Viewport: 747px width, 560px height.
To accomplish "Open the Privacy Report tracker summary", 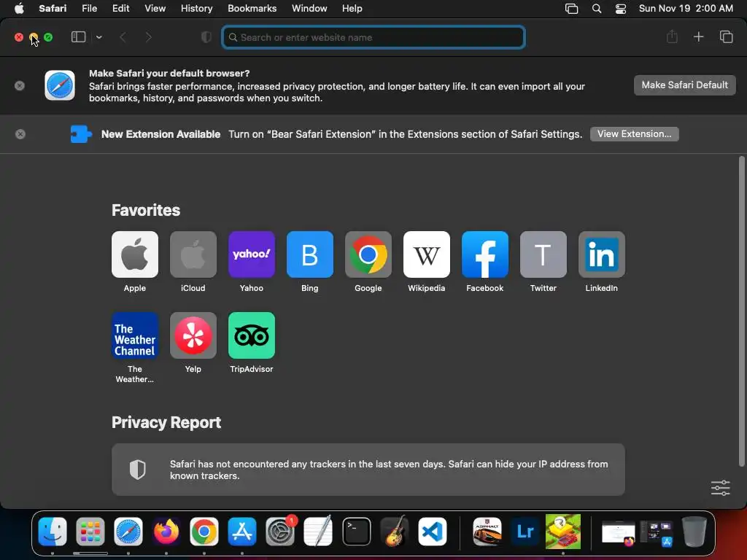I will click(x=368, y=470).
